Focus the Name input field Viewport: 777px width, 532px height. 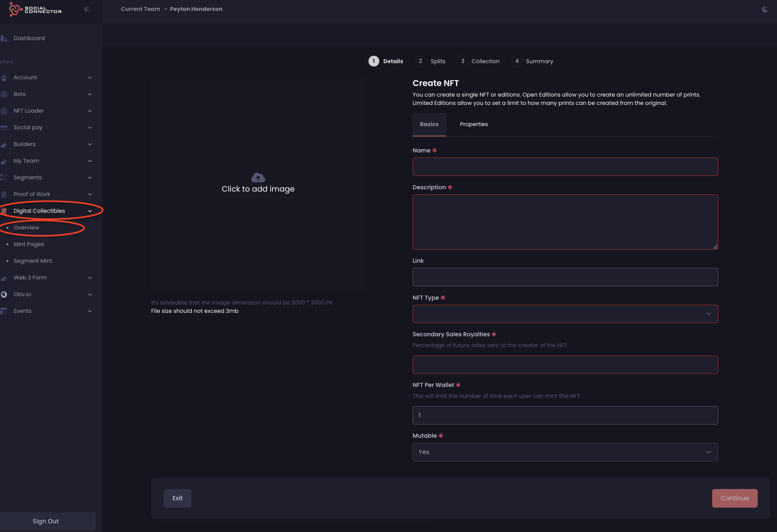pyautogui.click(x=565, y=167)
